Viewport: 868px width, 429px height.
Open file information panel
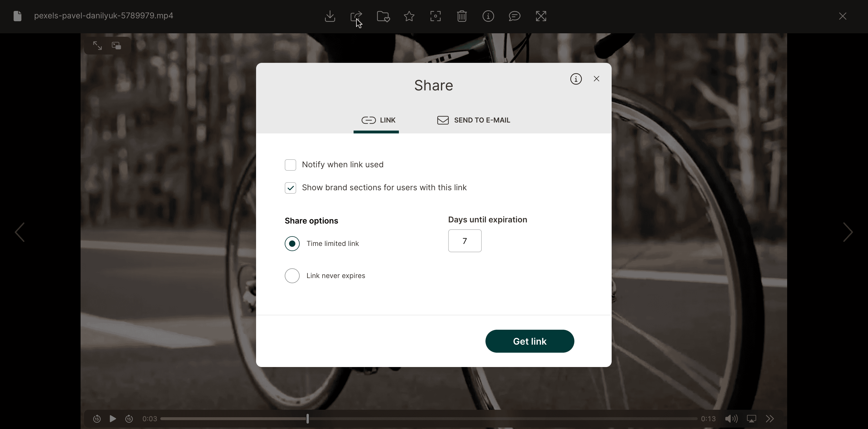tap(488, 16)
